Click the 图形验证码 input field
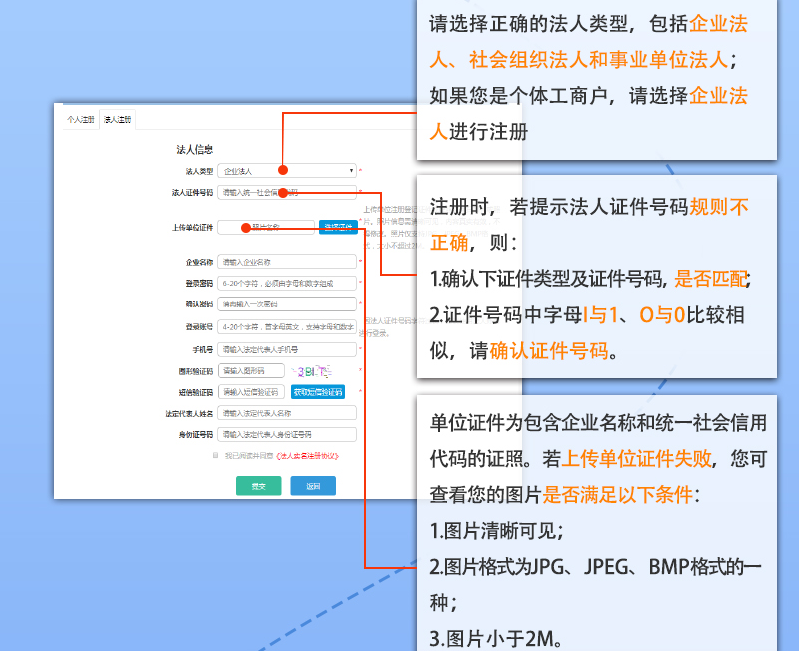Image resolution: width=799 pixels, height=651 pixels. (251, 370)
